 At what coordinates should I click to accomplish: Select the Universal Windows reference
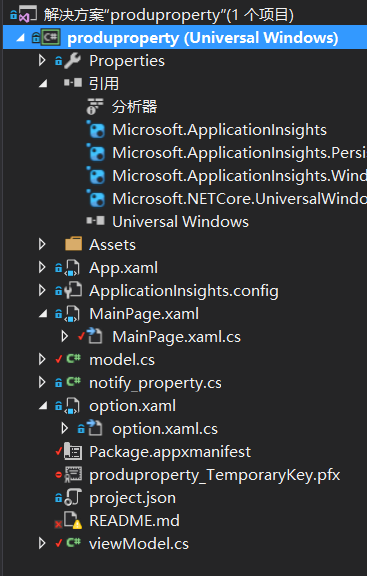[x=180, y=222]
